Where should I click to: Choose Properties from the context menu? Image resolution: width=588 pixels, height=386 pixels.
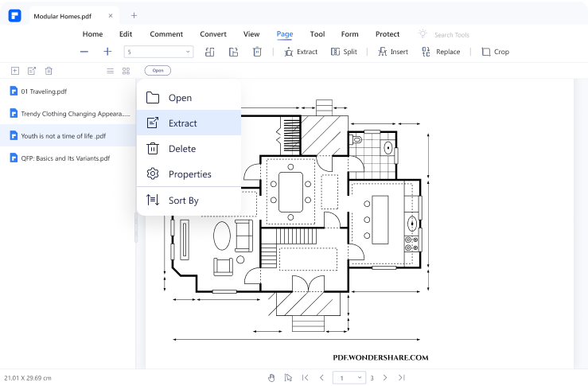click(189, 174)
